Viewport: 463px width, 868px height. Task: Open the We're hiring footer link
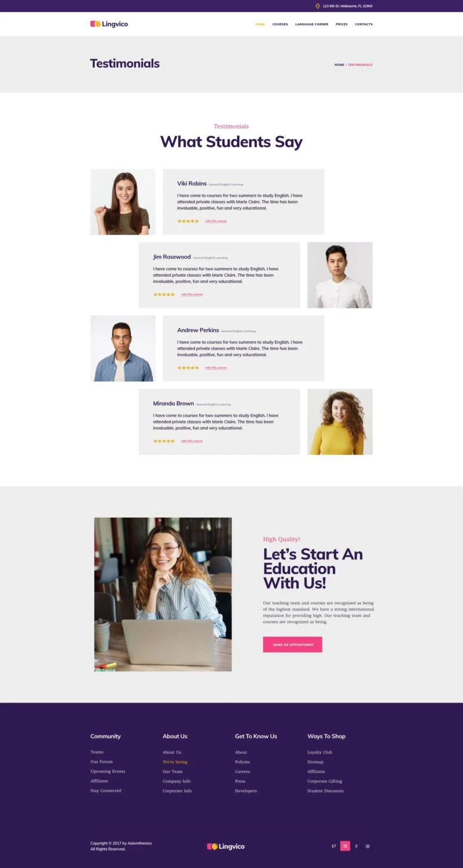tap(175, 762)
